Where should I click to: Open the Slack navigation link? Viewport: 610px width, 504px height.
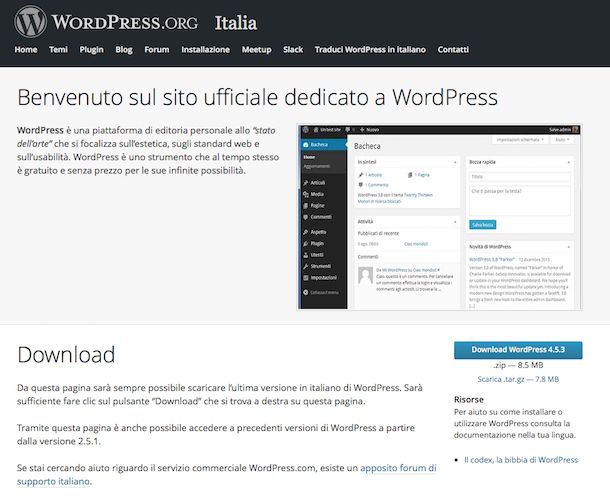click(293, 49)
